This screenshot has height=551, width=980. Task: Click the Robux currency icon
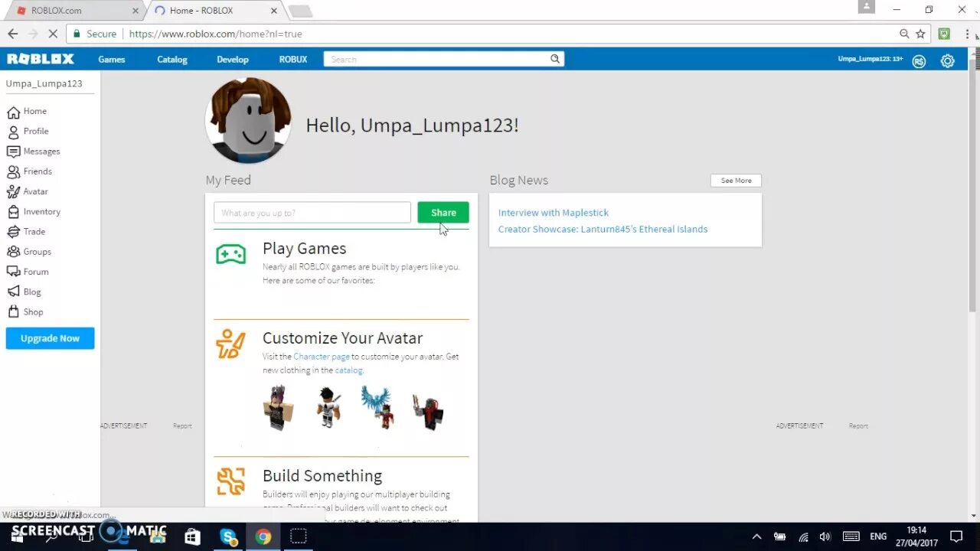[x=919, y=61]
